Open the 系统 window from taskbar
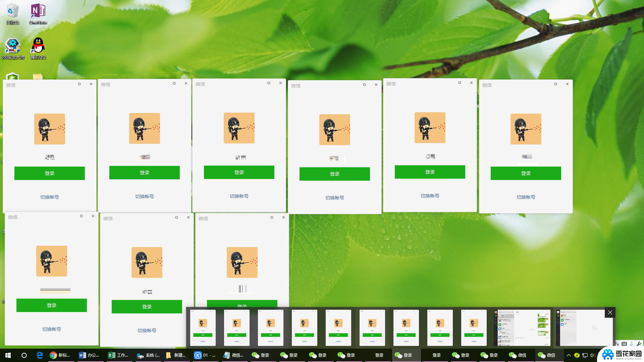The image size is (644, 362). [148, 355]
